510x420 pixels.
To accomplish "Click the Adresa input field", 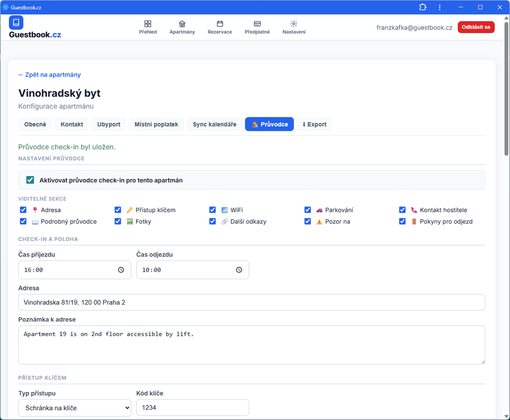I will (252, 302).
